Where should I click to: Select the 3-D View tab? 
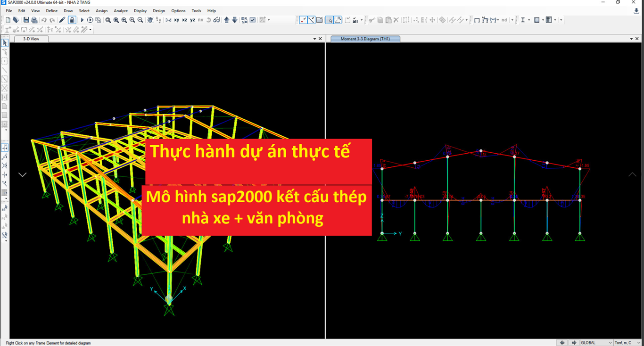pyautogui.click(x=31, y=39)
